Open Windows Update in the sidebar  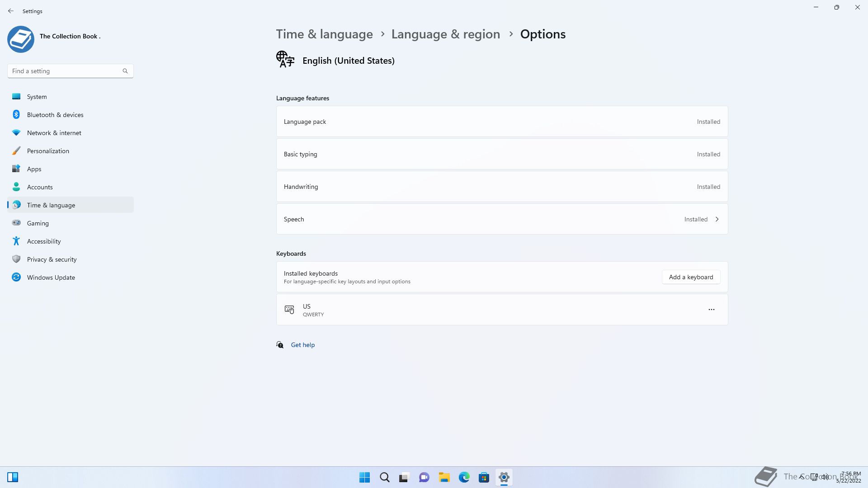pyautogui.click(x=51, y=277)
